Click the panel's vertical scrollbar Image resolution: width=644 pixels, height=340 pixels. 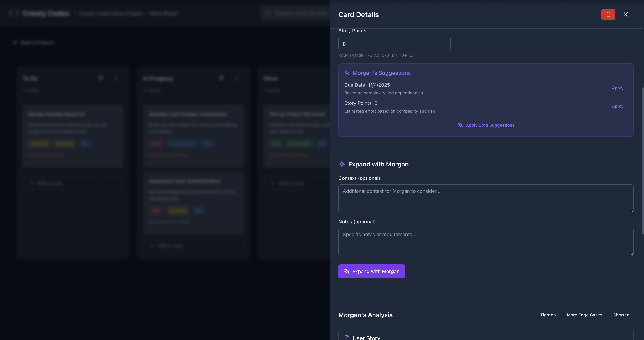642,160
